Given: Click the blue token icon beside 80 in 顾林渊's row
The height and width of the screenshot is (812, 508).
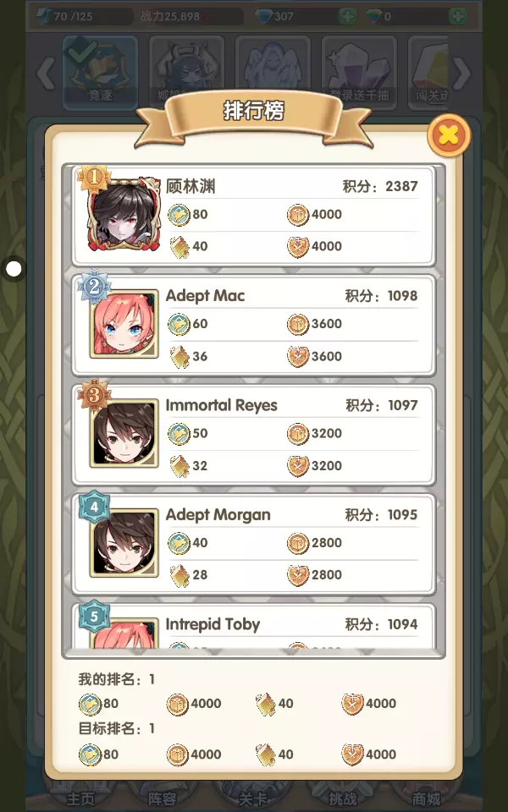Looking at the screenshot, I should (x=179, y=214).
